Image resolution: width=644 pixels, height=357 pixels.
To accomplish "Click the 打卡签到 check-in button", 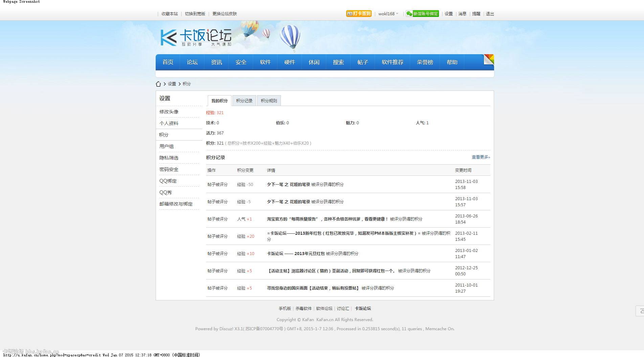I will (x=359, y=14).
